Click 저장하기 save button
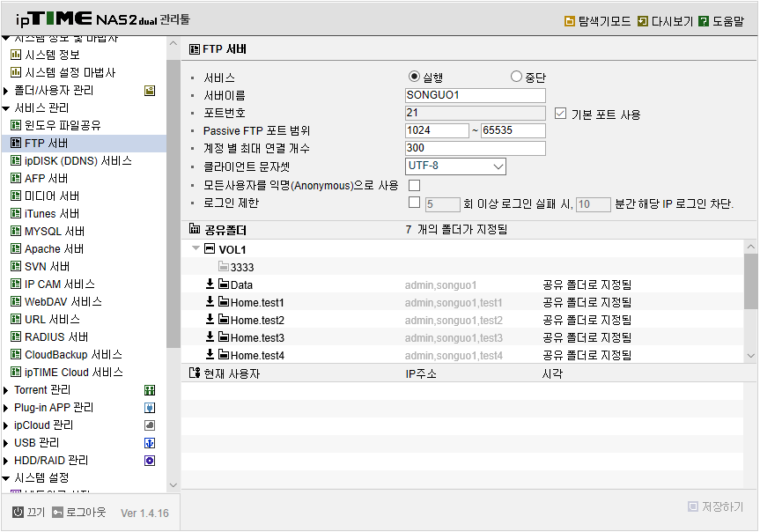 pyautogui.click(x=715, y=506)
